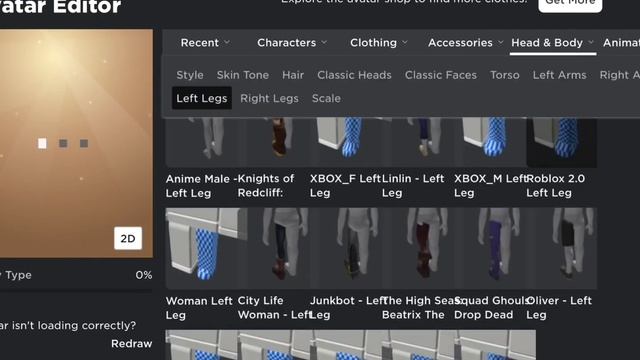640x360 pixels.
Task: Click the Roblox 2.0 Left Leg label
Action: 556,186
